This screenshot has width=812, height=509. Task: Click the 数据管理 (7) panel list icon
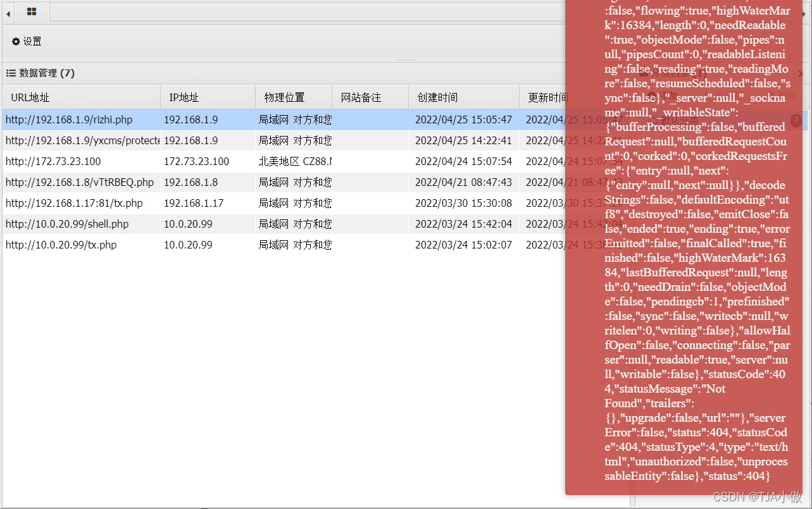click(11, 73)
